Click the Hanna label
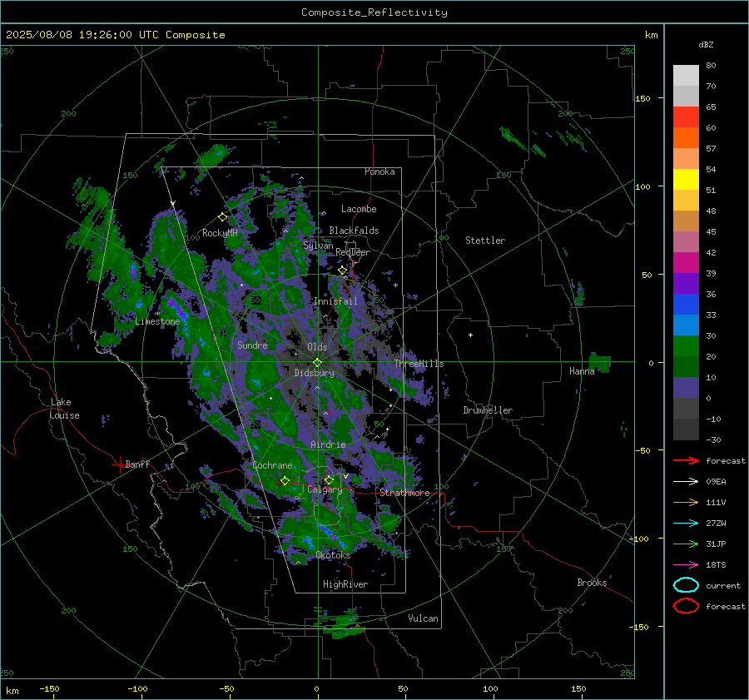Screen dimensions: 749x700 click(x=582, y=371)
